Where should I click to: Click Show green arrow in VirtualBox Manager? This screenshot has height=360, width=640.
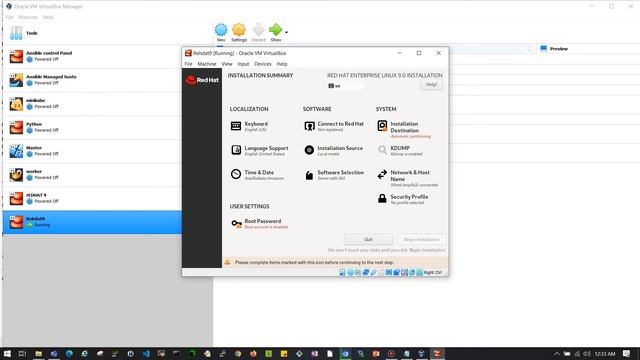click(276, 33)
